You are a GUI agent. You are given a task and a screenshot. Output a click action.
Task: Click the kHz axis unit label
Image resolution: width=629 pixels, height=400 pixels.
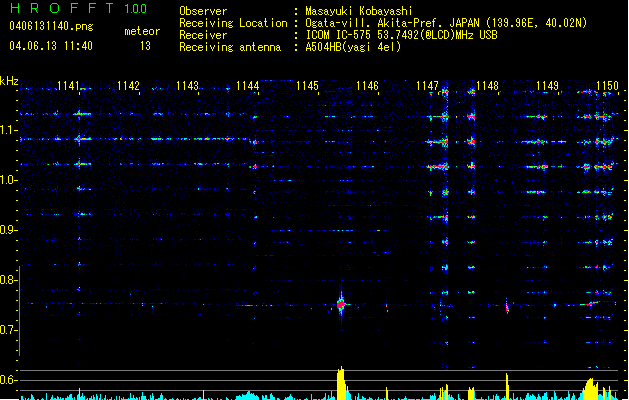[x=9, y=81]
